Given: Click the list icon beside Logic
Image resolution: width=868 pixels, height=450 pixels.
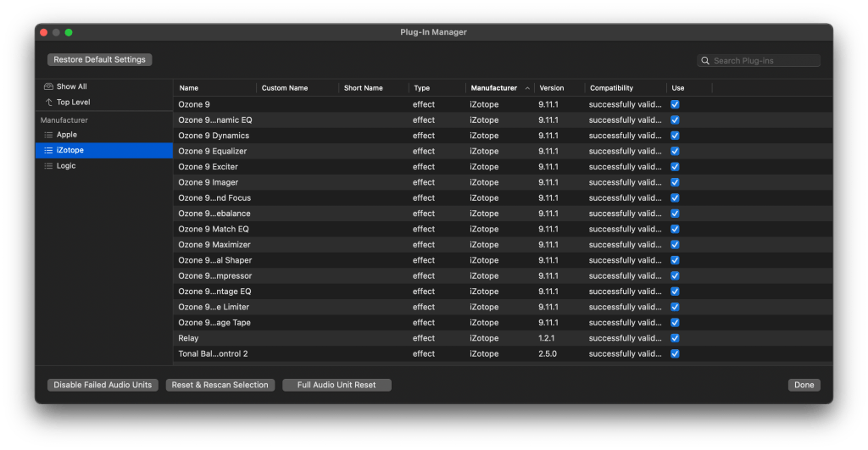Looking at the screenshot, I should (x=48, y=165).
